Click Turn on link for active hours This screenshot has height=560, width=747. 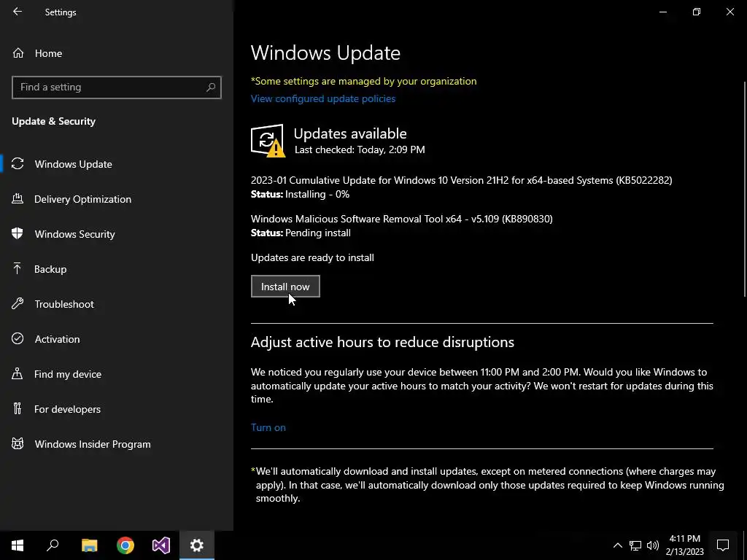tap(268, 427)
